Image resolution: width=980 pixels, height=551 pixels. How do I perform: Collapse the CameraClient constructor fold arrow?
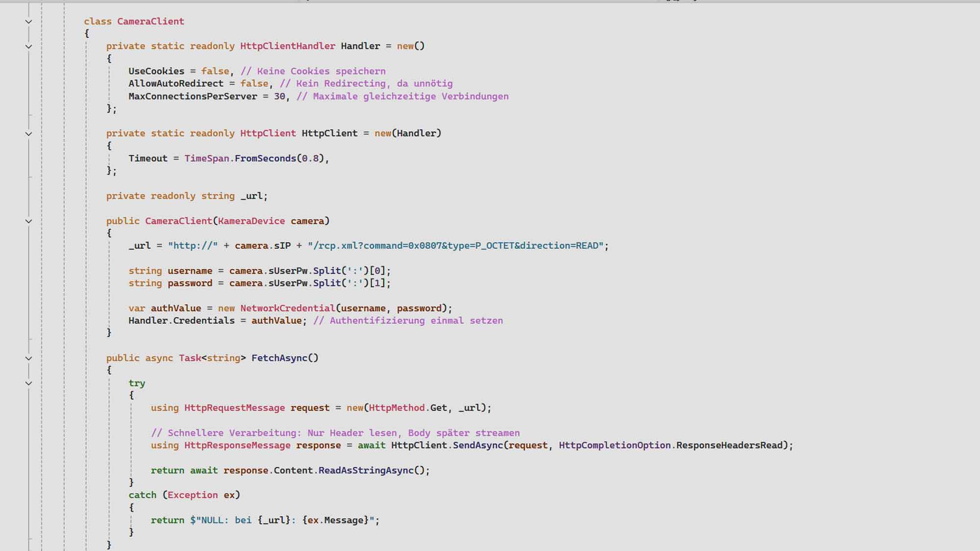[28, 221]
